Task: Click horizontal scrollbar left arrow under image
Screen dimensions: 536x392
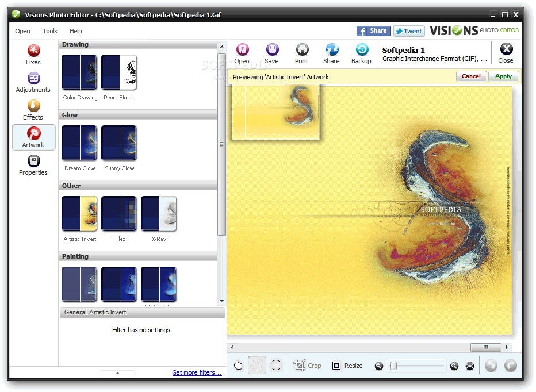Action: tap(232, 347)
